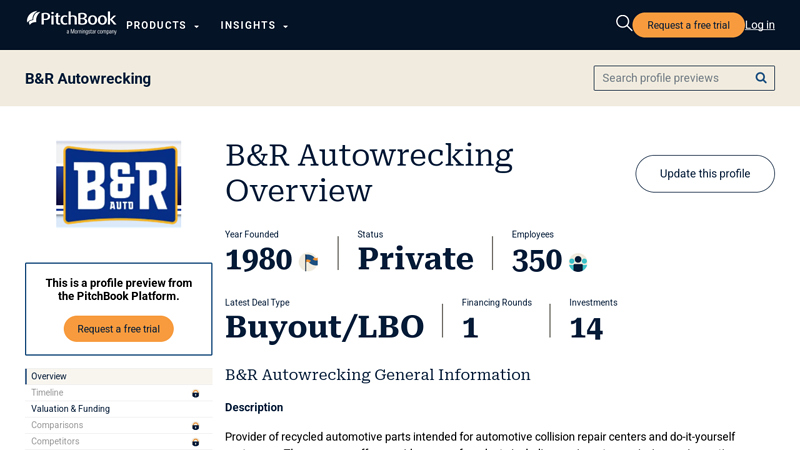Open the header search magnifier icon

tap(623, 23)
